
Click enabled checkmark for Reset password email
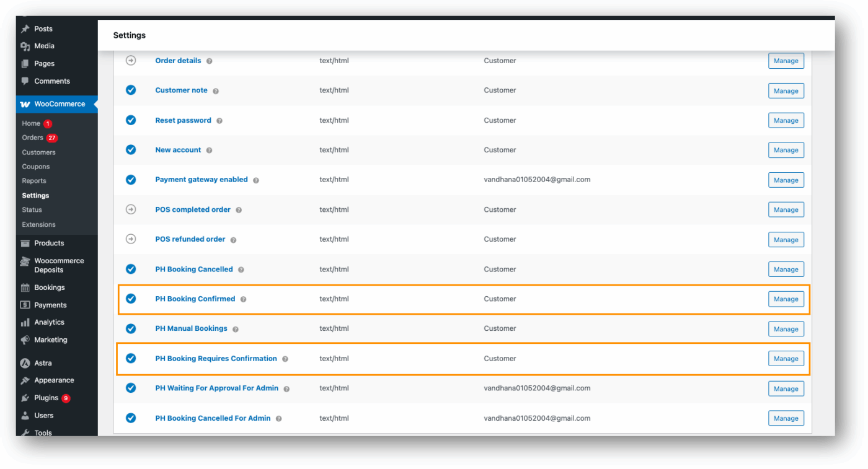pos(131,120)
